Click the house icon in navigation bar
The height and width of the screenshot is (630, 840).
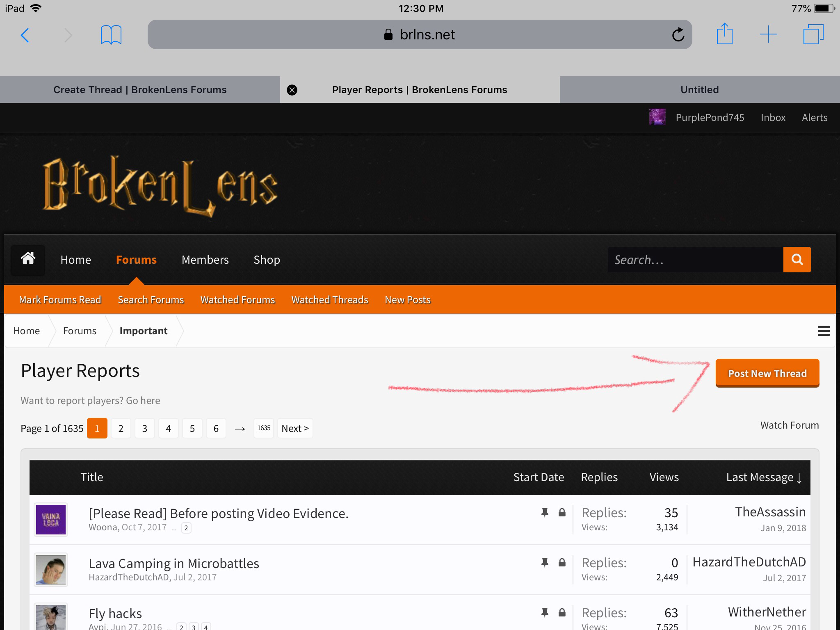pos(28,259)
